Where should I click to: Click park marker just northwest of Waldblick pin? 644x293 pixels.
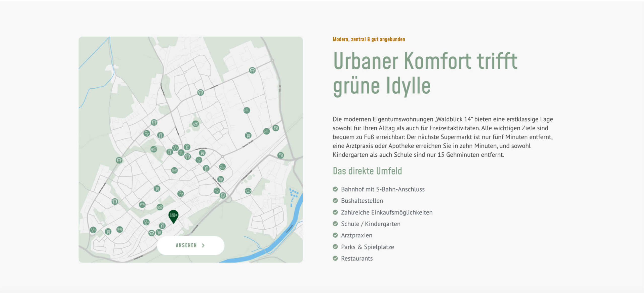[160, 207]
